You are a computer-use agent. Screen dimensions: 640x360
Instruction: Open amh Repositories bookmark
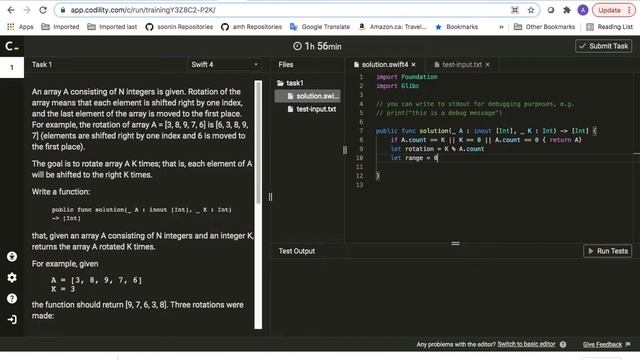point(251,27)
